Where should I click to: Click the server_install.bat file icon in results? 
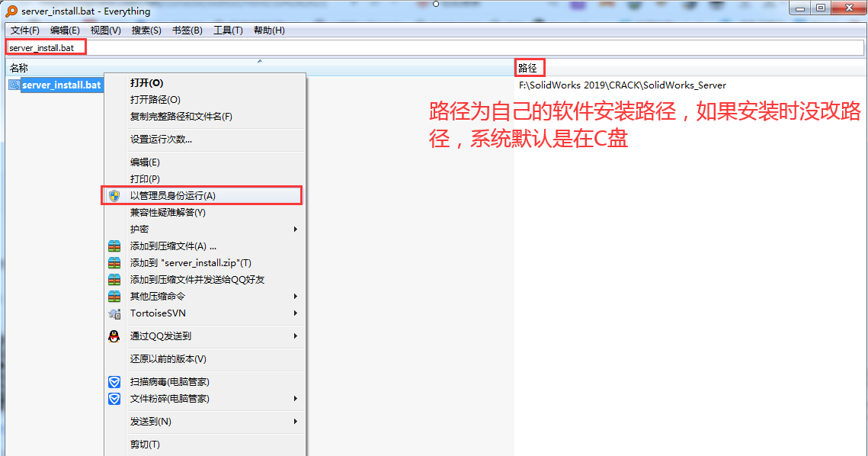(x=14, y=85)
